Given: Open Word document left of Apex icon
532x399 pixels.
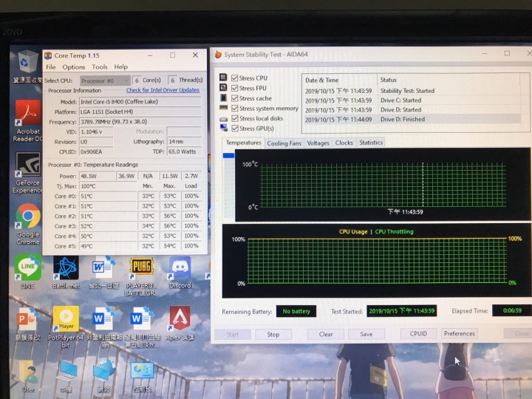Looking at the screenshot, I should [141, 327].
